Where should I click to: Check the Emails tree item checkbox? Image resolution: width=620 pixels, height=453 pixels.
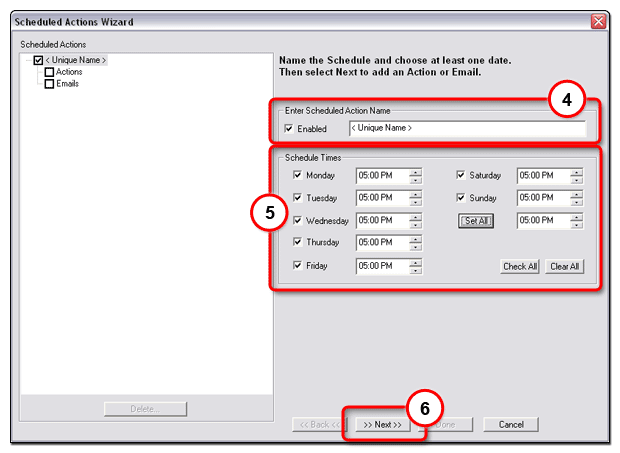49,84
